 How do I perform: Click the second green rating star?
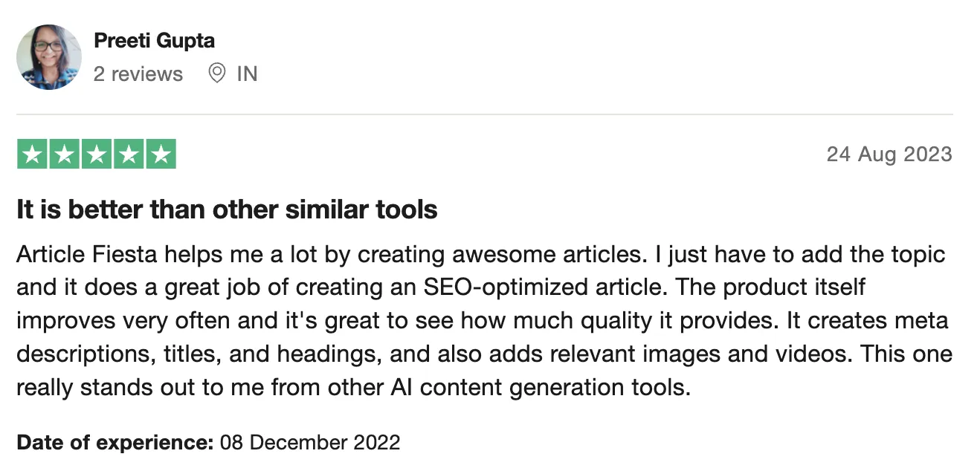(64, 155)
